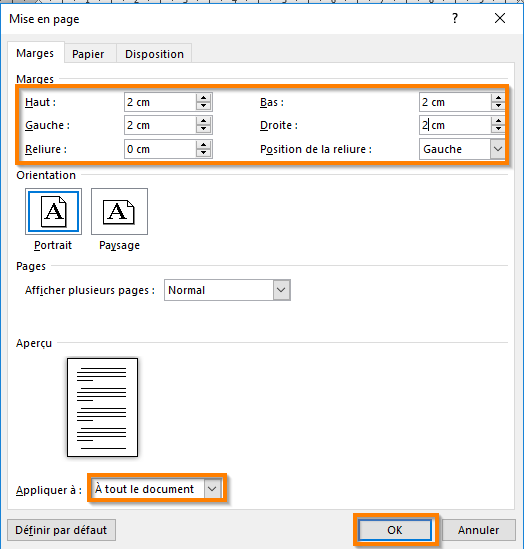Decrease the Reliure value
The image size is (524, 549).
(x=203, y=153)
